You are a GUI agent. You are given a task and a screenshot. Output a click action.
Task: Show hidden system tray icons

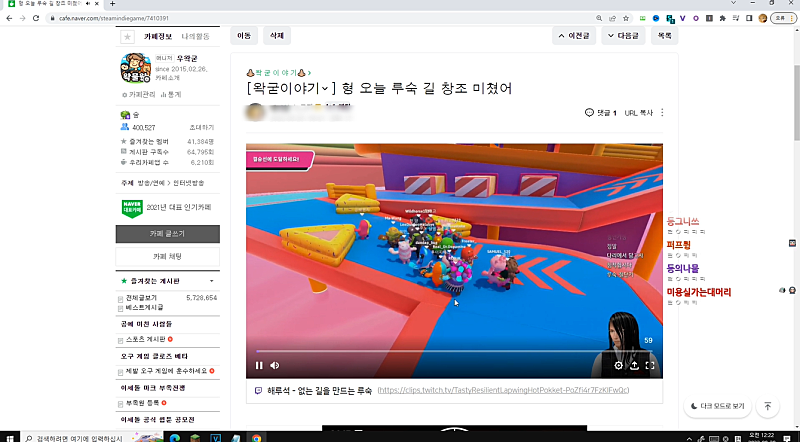click(x=690, y=439)
